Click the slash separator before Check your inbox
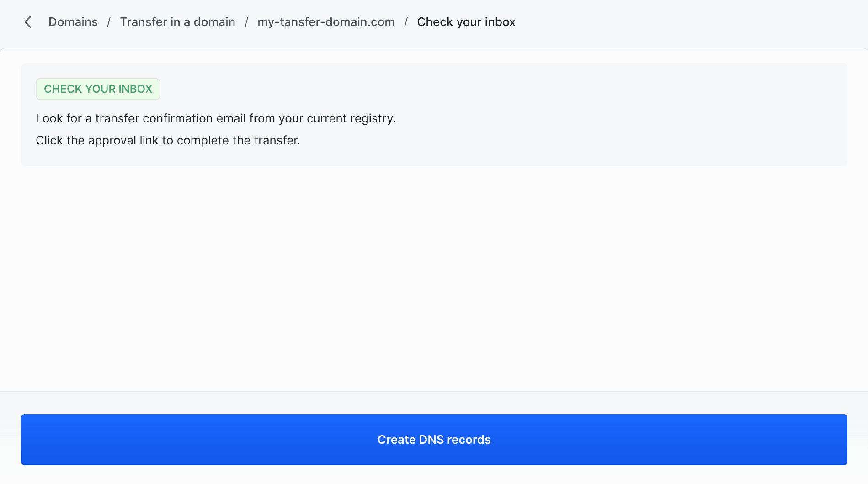Screen dimensions: 868x484 coord(406,22)
